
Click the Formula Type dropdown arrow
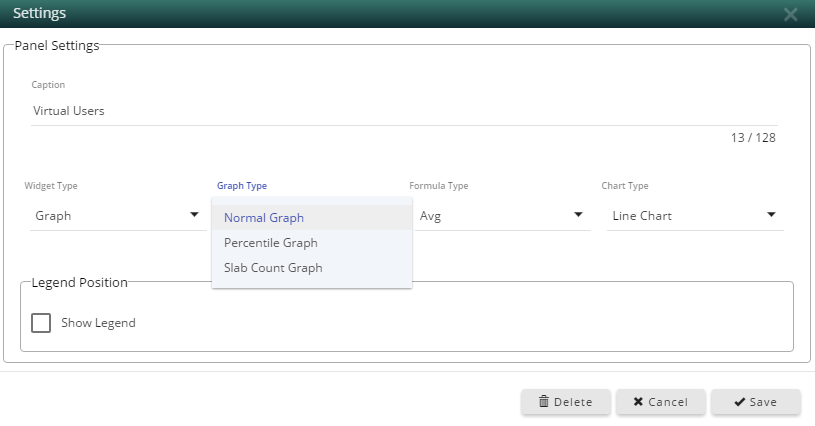pyautogui.click(x=578, y=215)
